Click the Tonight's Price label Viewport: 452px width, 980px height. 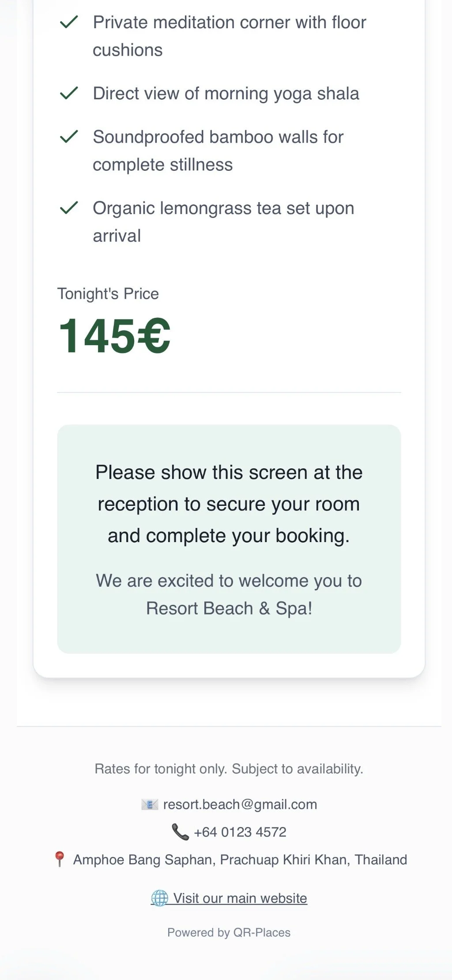coord(108,294)
